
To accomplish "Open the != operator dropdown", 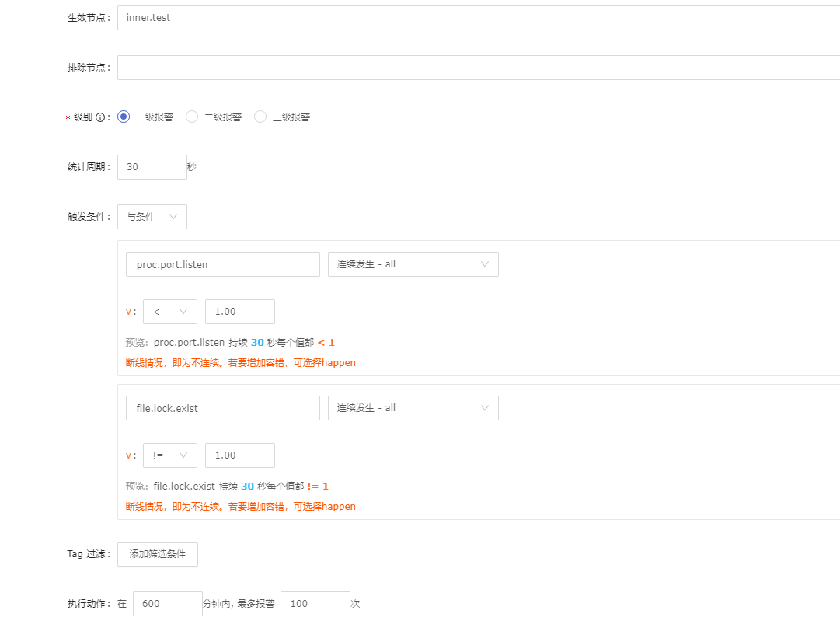I will [170, 455].
